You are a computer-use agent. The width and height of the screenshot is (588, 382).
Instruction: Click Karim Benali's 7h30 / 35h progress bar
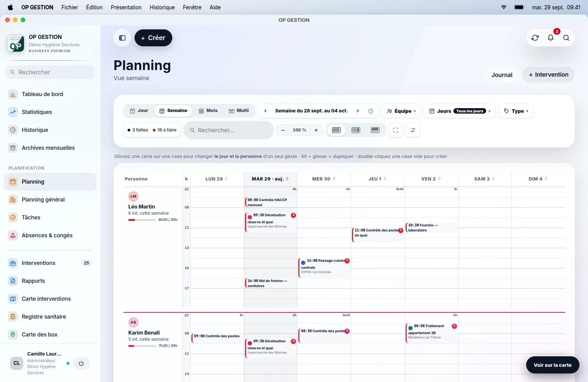(x=142, y=346)
